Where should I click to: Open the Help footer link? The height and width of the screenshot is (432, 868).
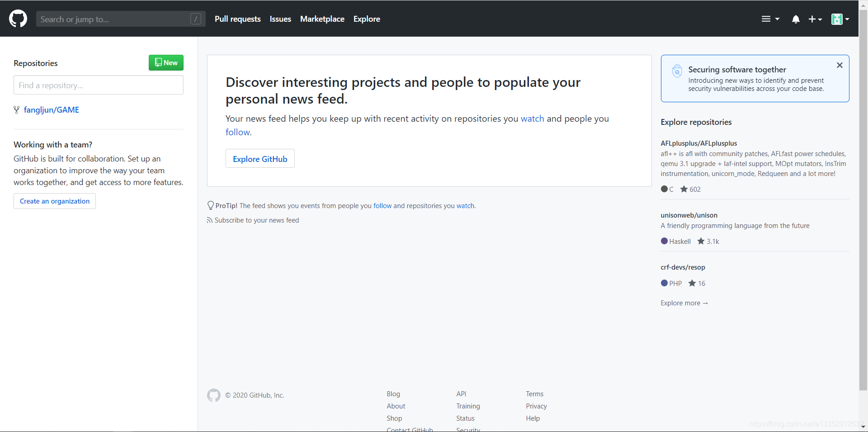533,418
